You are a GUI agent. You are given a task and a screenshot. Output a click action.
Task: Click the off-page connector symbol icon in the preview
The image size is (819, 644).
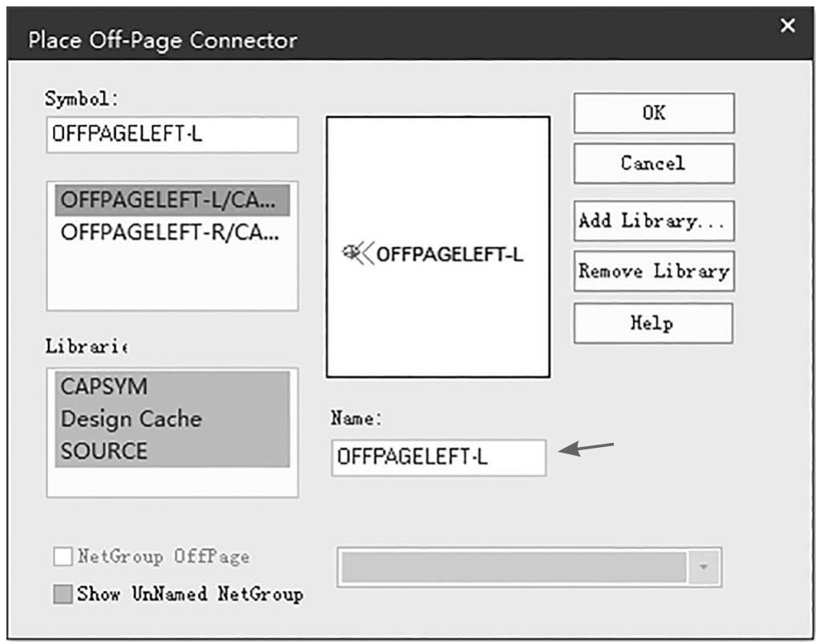click(357, 254)
